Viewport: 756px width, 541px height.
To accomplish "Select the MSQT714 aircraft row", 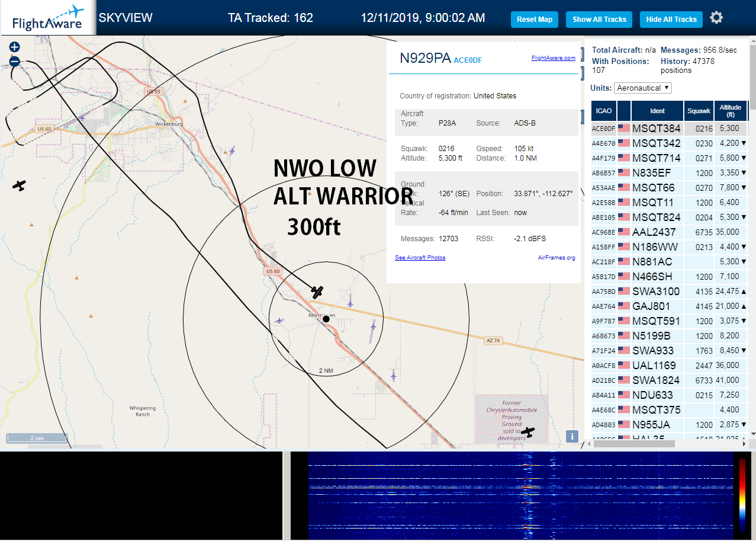I will [x=670, y=158].
